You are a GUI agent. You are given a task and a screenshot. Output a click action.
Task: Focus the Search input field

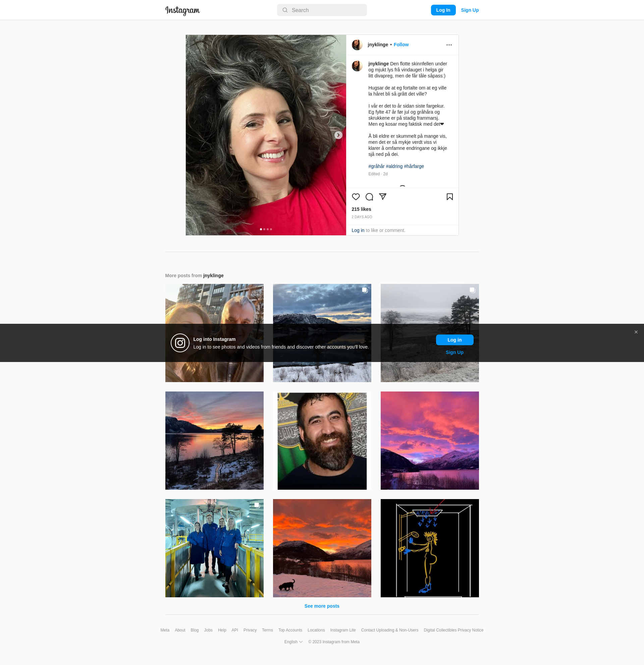tap(322, 10)
